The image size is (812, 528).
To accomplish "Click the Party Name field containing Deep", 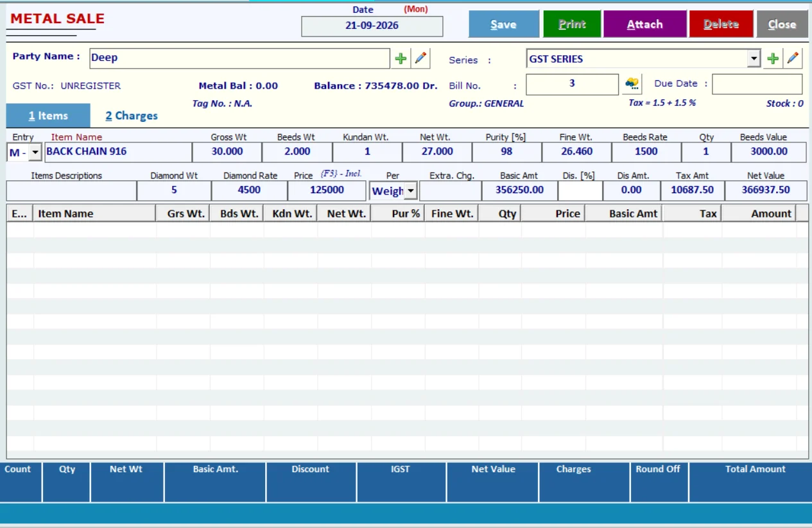I will [x=239, y=58].
